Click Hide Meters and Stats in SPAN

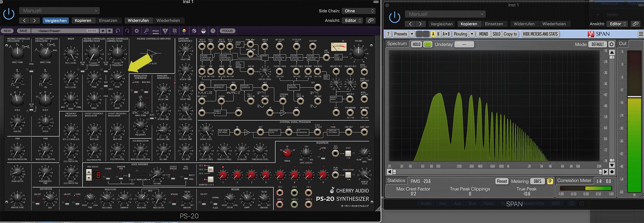[x=540, y=34]
